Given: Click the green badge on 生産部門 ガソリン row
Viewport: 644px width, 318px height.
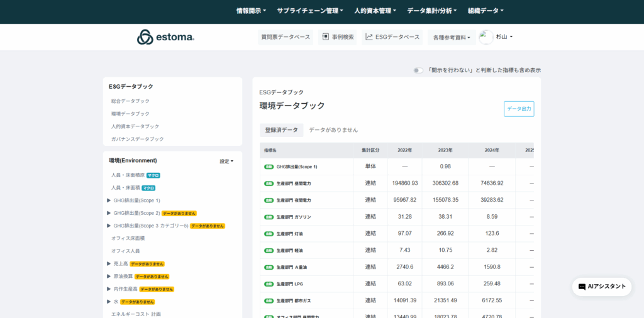Looking at the screenshot, I should pos(269,217).
